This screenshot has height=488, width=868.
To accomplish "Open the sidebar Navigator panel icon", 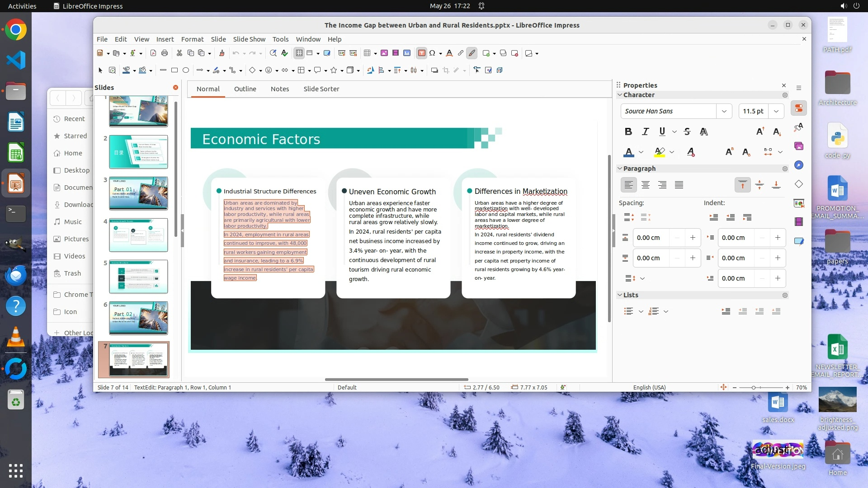I will 799,165.
